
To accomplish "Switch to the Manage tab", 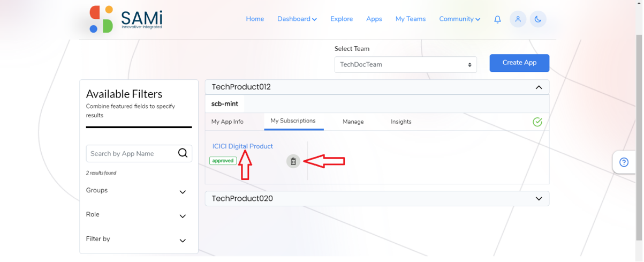I will (353, 122).
